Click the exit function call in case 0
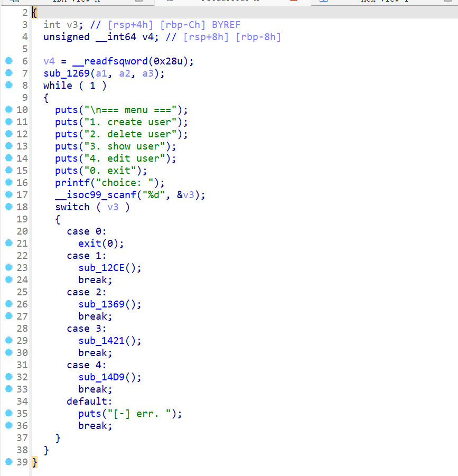 89,244
